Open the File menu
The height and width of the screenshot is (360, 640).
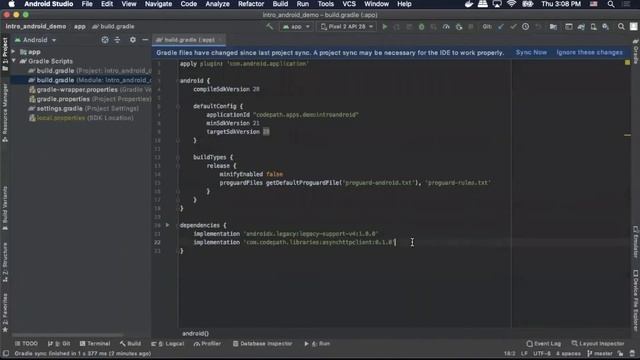(x=87, y=4)
